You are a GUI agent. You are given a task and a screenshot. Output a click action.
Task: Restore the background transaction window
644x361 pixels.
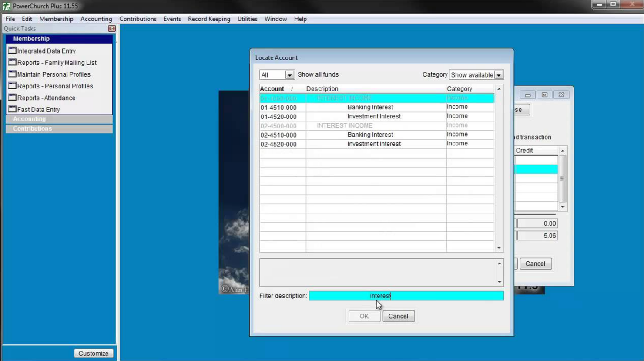coord(544,95)
